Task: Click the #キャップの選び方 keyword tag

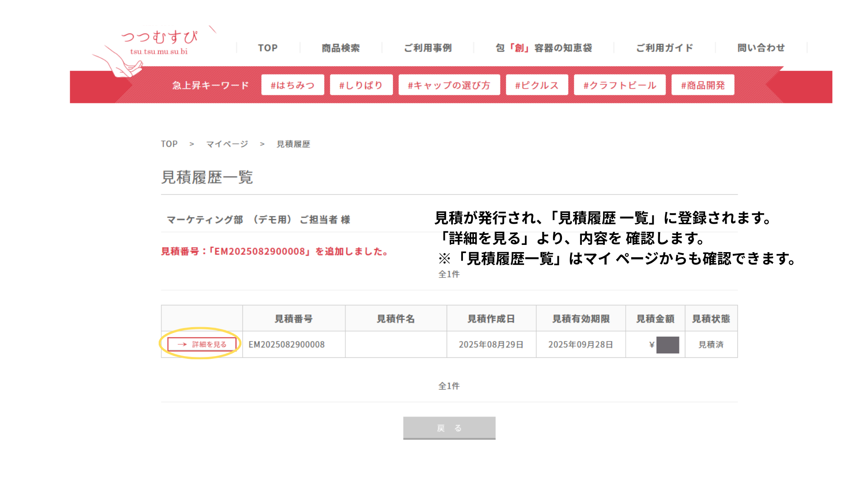Action: click(449, 85)
